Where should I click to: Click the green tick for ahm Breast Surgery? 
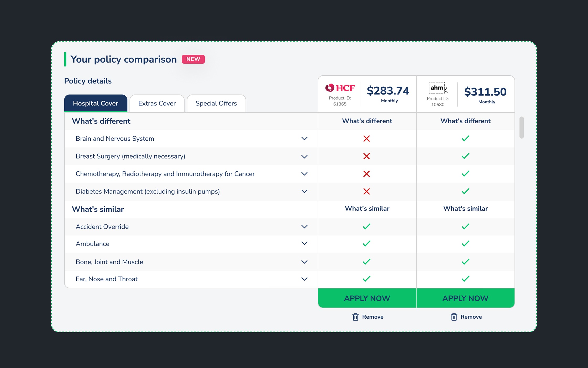tap(465, 156)
